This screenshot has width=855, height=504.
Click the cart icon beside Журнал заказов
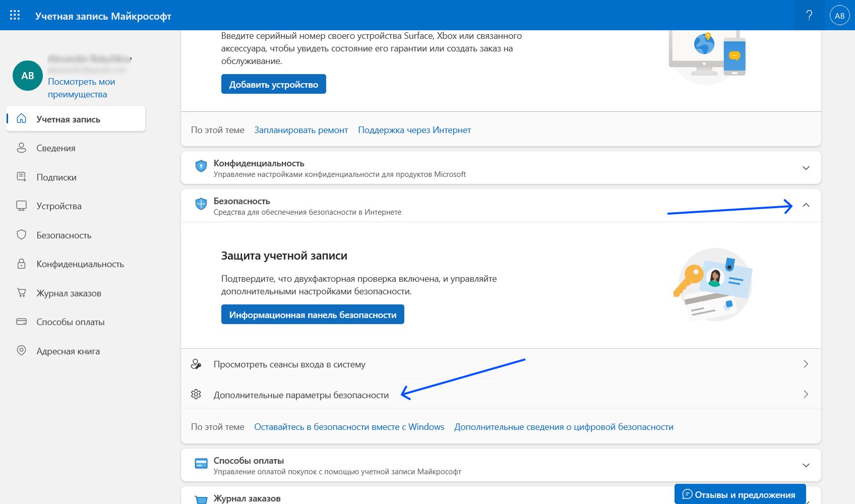tap(21, 293)
